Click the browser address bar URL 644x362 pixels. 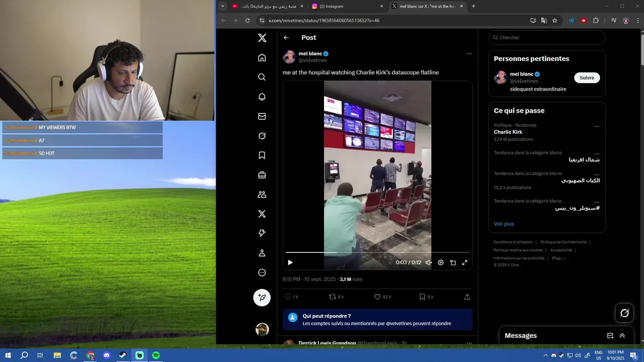coord(324,21)
